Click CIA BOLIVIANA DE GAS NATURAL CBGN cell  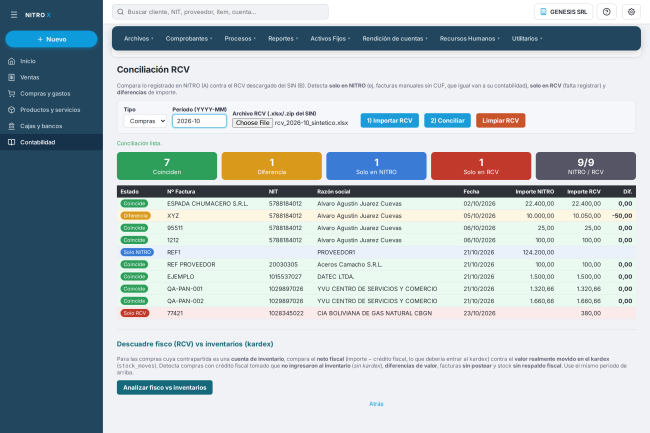(374, 313)
